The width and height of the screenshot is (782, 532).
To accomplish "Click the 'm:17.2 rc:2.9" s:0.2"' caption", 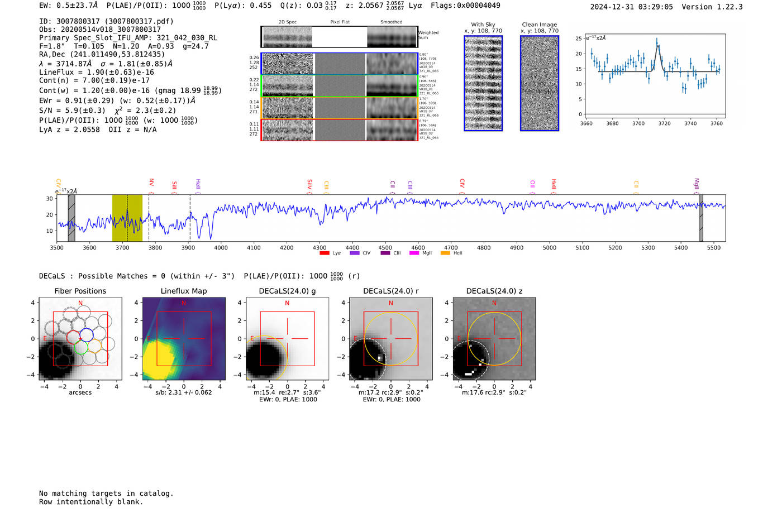I will (x=391, y=392).
